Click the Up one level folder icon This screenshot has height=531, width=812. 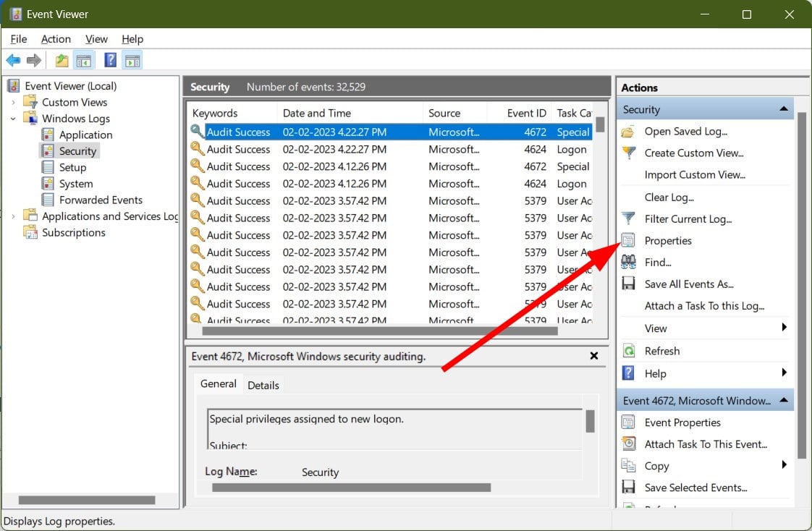pyautogui.click(x=62, y=61)
